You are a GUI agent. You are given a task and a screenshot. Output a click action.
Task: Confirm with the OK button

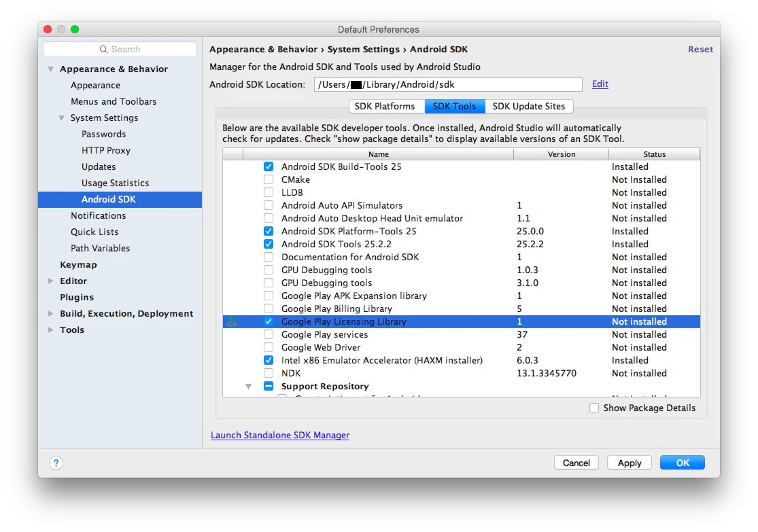click(x=683, y=463)
